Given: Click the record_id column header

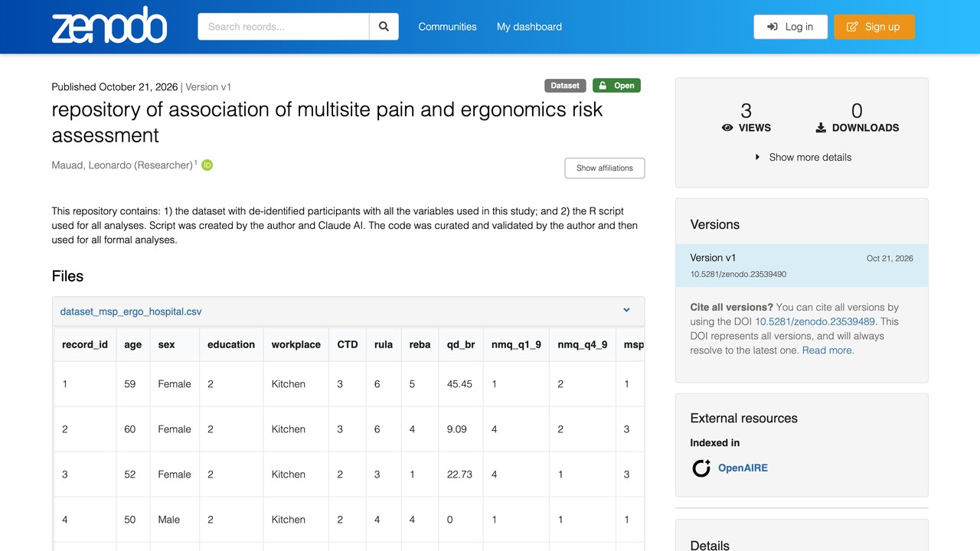Looking at the screenshot, I should coord(85,344).
